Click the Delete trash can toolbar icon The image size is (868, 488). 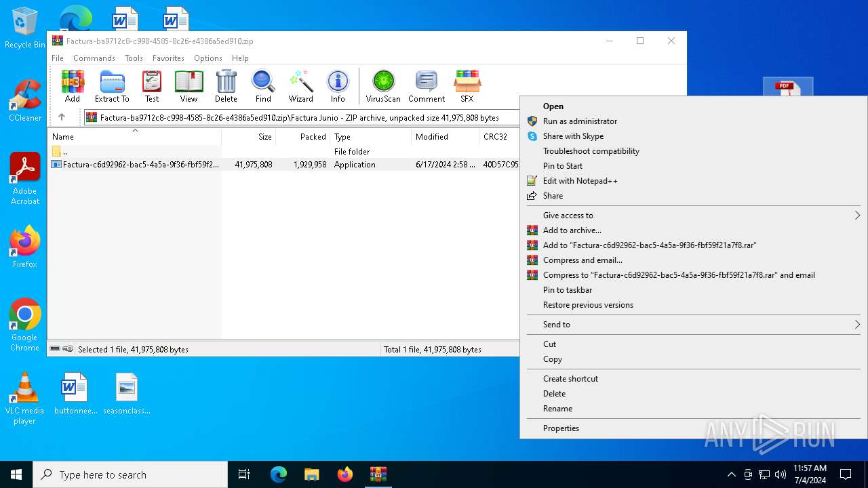226,87
